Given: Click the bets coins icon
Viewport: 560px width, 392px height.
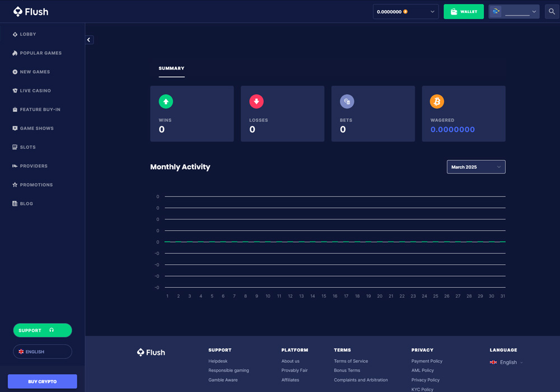Looking at the screenshot, I should coord(347,101).
